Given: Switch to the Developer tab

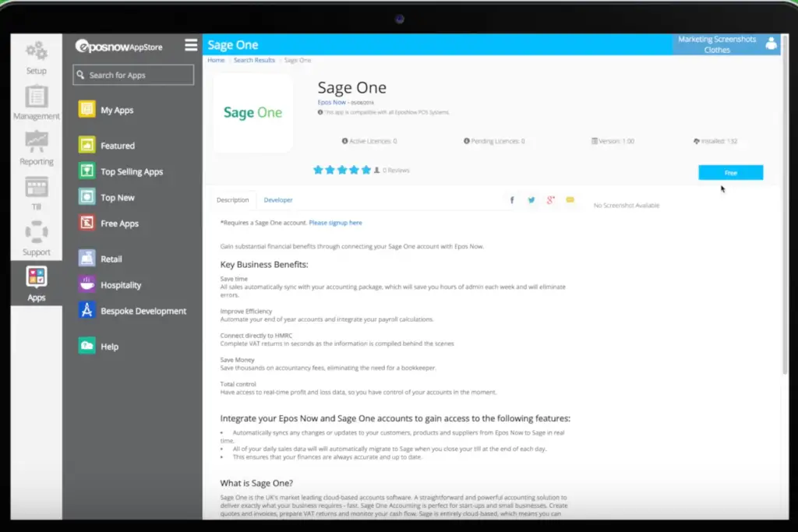Looking at the screenshot, I should [x=278, y=200].
